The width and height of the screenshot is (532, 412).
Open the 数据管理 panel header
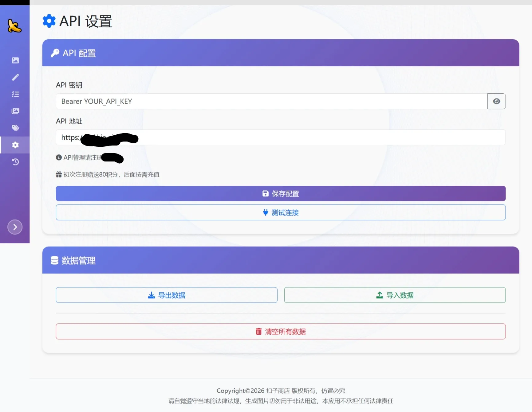coord(73,260)
